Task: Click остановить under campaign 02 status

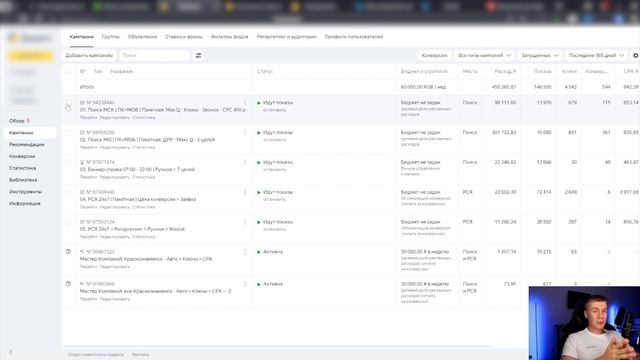Action: click(274, 140)
